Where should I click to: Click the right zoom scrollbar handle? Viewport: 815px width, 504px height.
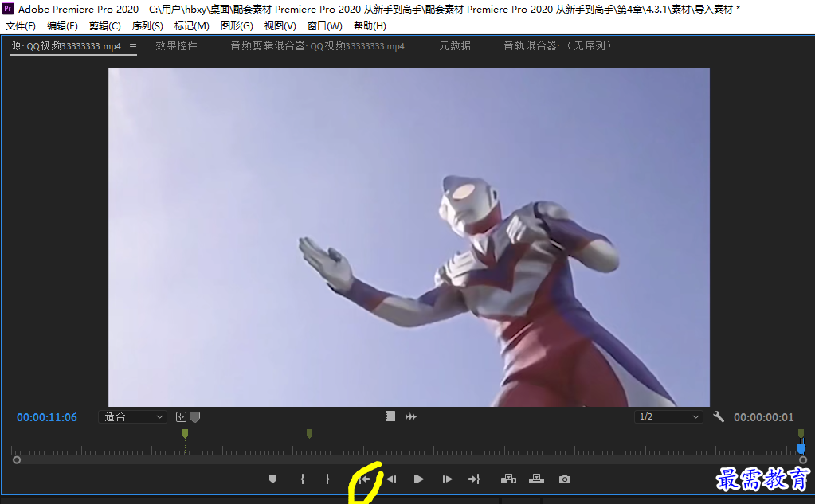tap(803, 460)
